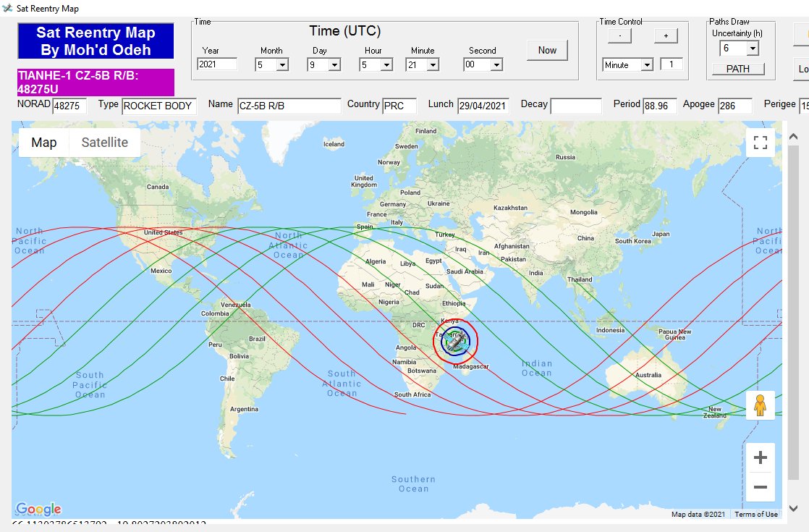The height and width of the screenshot is (532, 809).
Task: Click the Year input field
Action: [217, 64]
